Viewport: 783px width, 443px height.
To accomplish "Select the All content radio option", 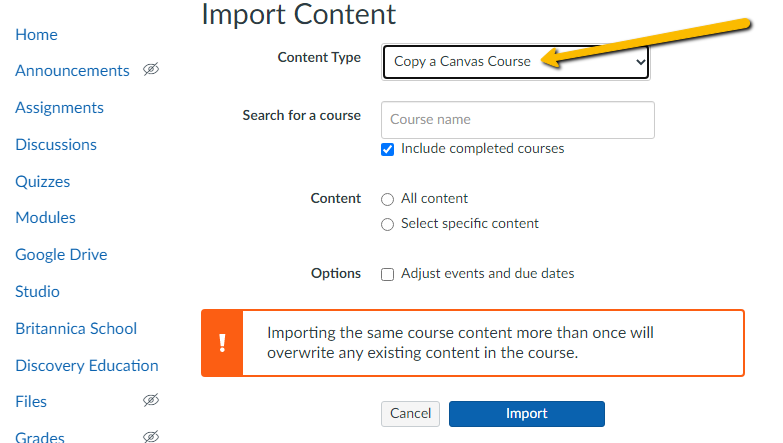I will (388, 199).
